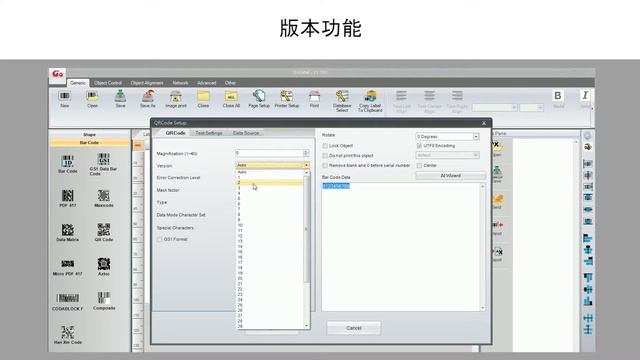The image size is (640, 360).
Task: Click the Image print icon
Action: point(176,99)
